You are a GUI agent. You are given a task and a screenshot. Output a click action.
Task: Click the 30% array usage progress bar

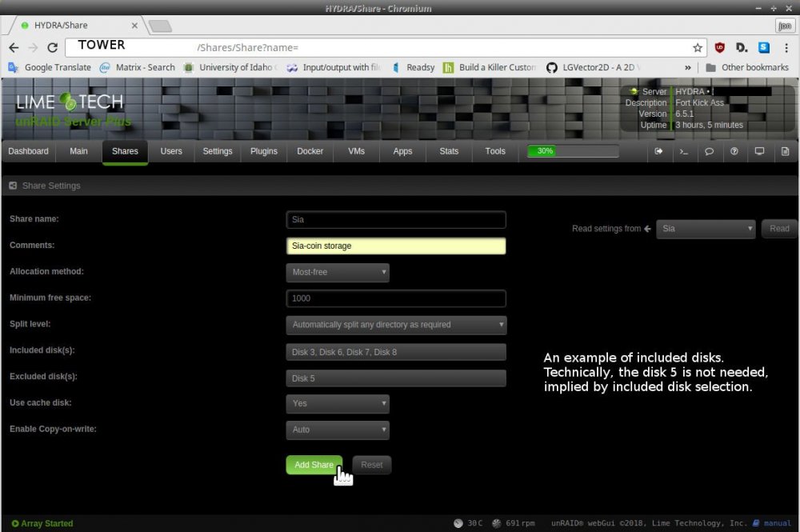(x=573, y=151)
